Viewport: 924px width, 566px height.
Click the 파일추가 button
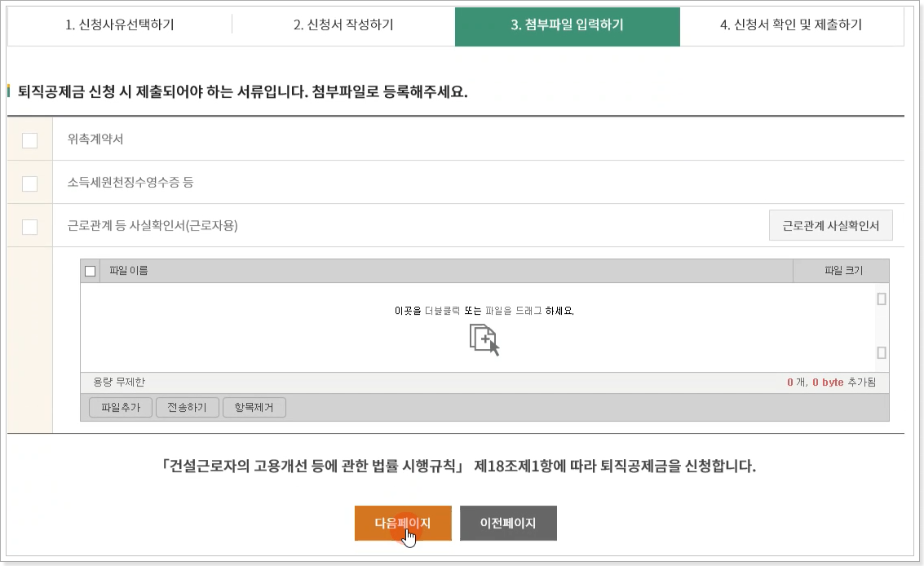[119, 407]
